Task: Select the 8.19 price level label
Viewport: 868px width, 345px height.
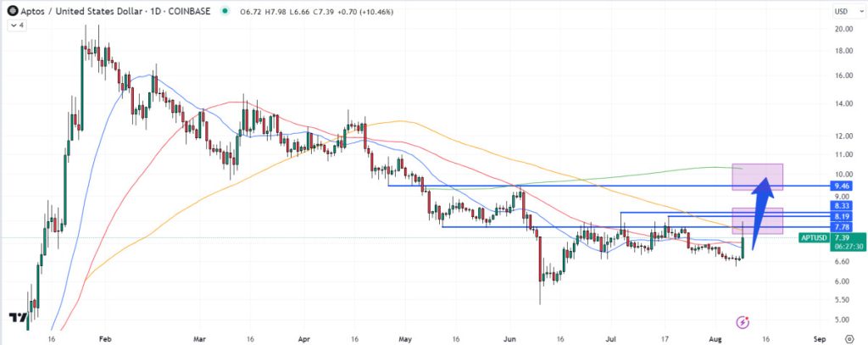Action: (x=842, y=216)
